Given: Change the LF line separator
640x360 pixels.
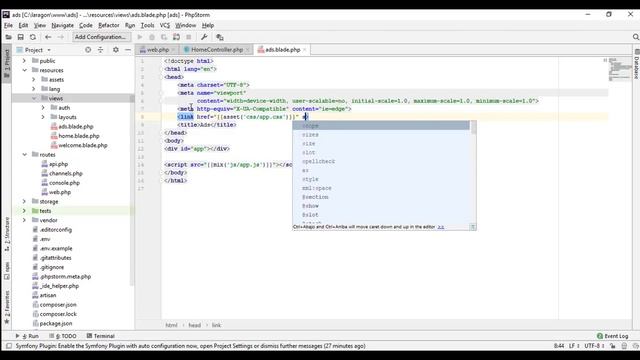Looking at the screenshot, I should [574, 346].
